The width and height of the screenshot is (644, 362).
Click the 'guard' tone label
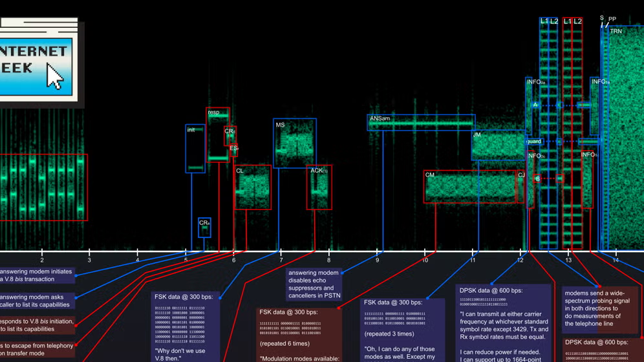(x=534, y=142)
